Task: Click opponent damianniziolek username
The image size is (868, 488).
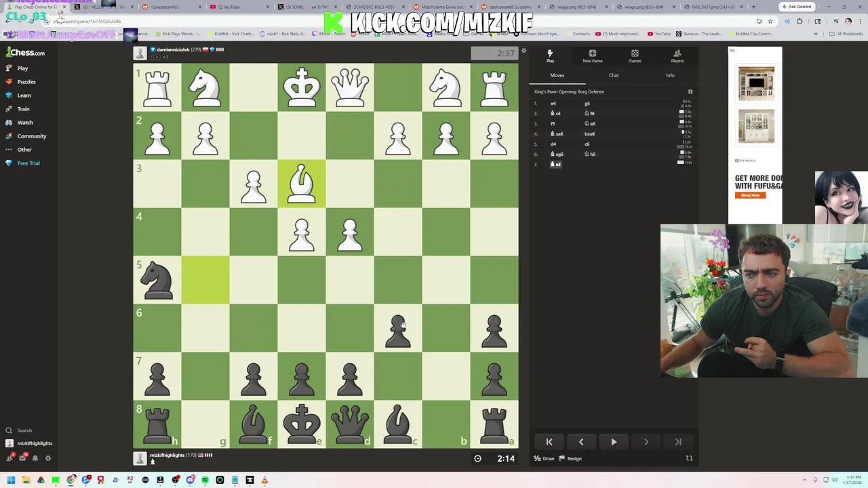Action: pos(173,49)
